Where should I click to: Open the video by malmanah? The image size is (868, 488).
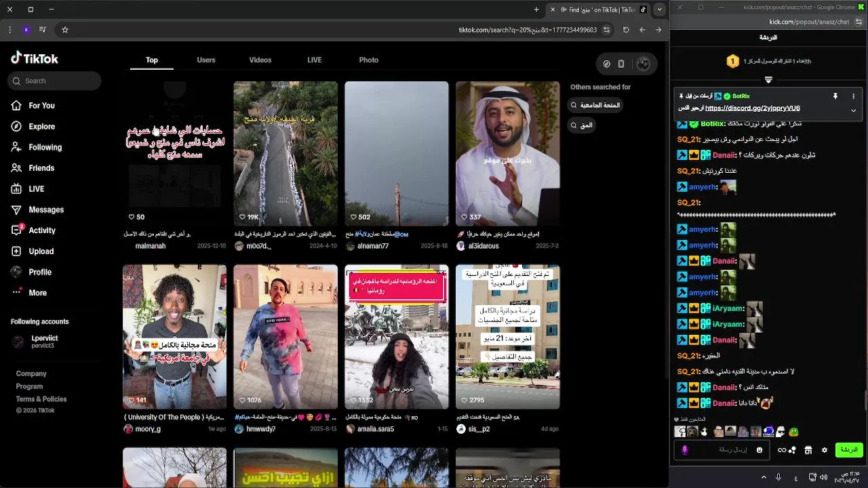coord(174,153)
